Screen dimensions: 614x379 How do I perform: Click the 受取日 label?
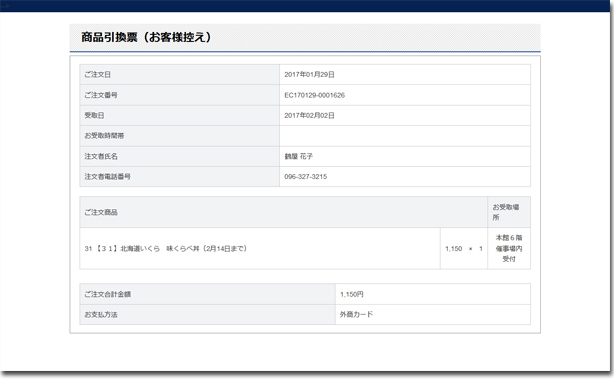pos(94,116)
